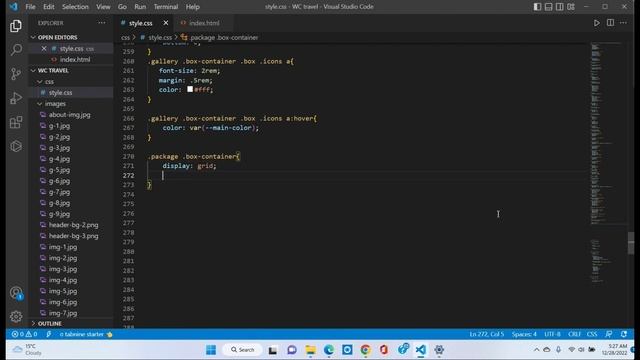Click the white #fff color swatch
The height and width of the screenshot is (360, 640).
pos(190,89)
